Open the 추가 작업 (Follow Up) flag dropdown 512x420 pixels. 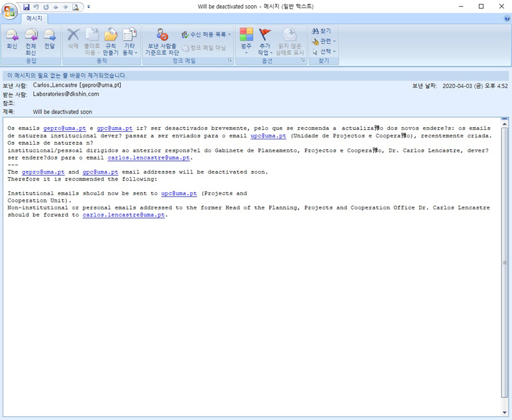coord(265,40)
